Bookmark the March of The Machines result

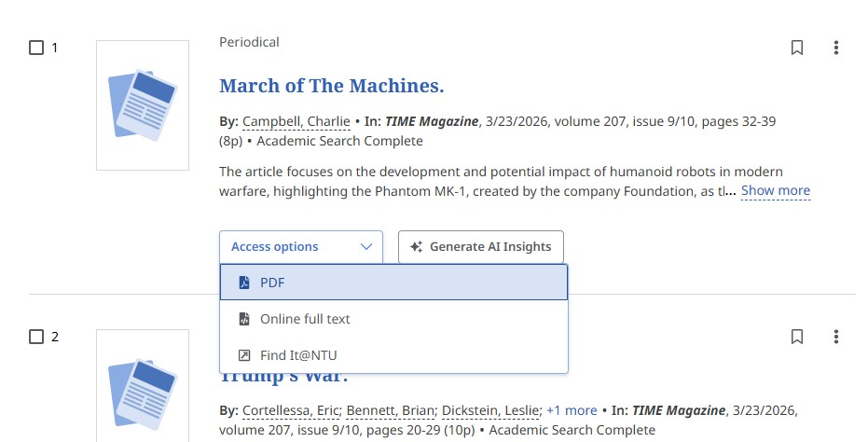(797, 48)
